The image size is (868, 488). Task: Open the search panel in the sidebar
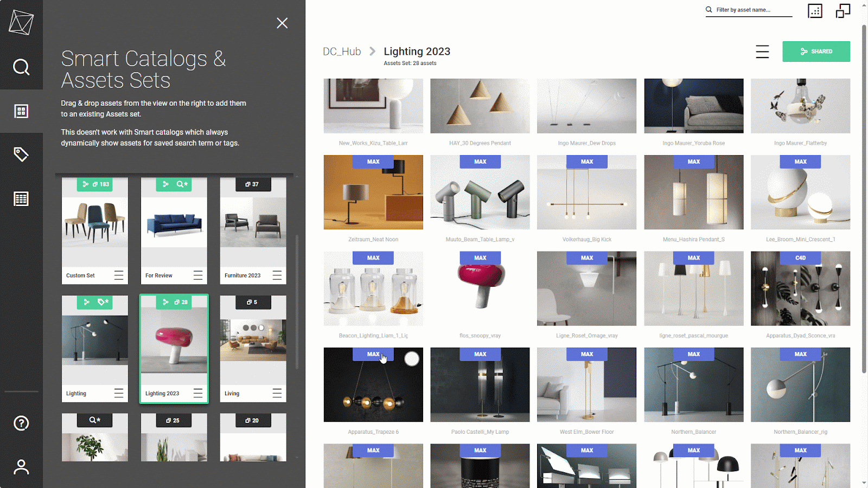pos(21,67)
